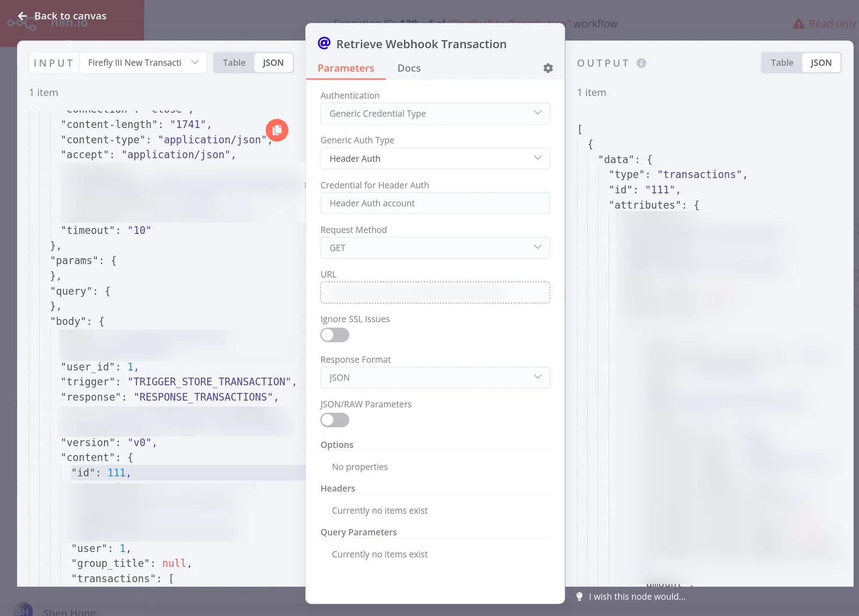Viewport: 859px width, 616px height.
Task: Click the red copy-to-clipboard icon
Action: (x=277, y=130)
